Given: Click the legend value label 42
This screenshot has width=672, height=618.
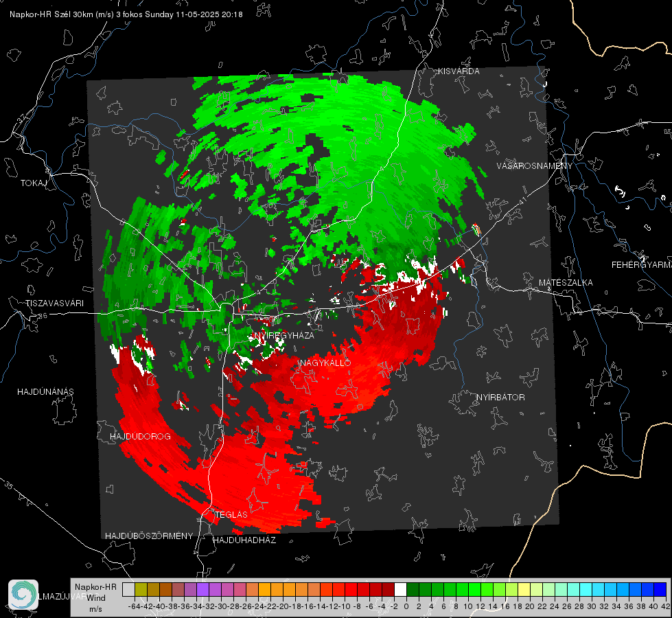Looking at the screenshot, I should (666, 606).
